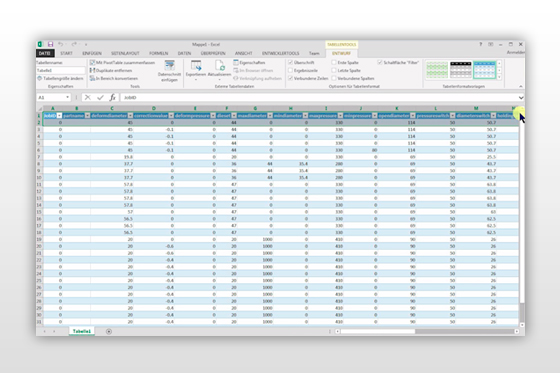Click the Undo arrow icon
The image size is (560, 373).
coord(61,44)
